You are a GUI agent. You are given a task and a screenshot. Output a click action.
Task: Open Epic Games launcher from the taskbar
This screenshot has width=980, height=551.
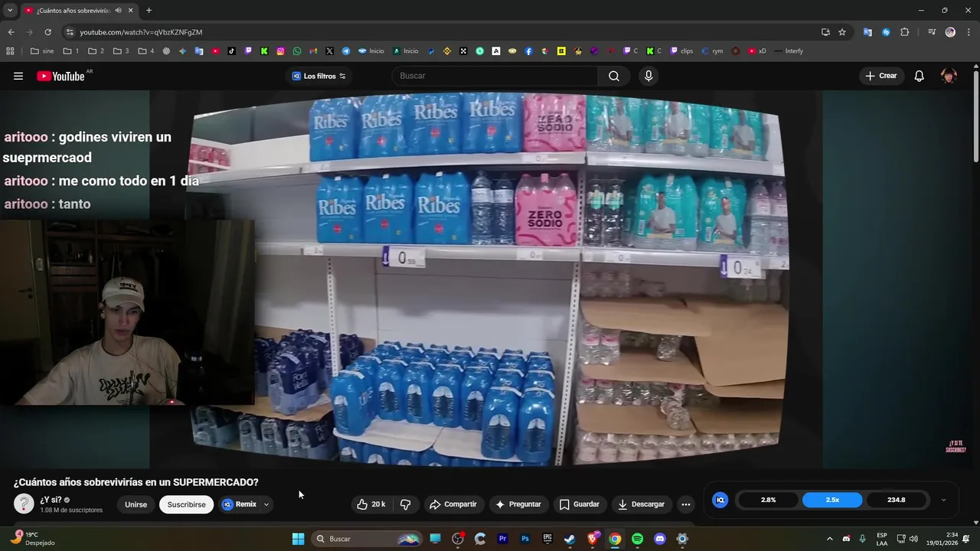[547, 539]
